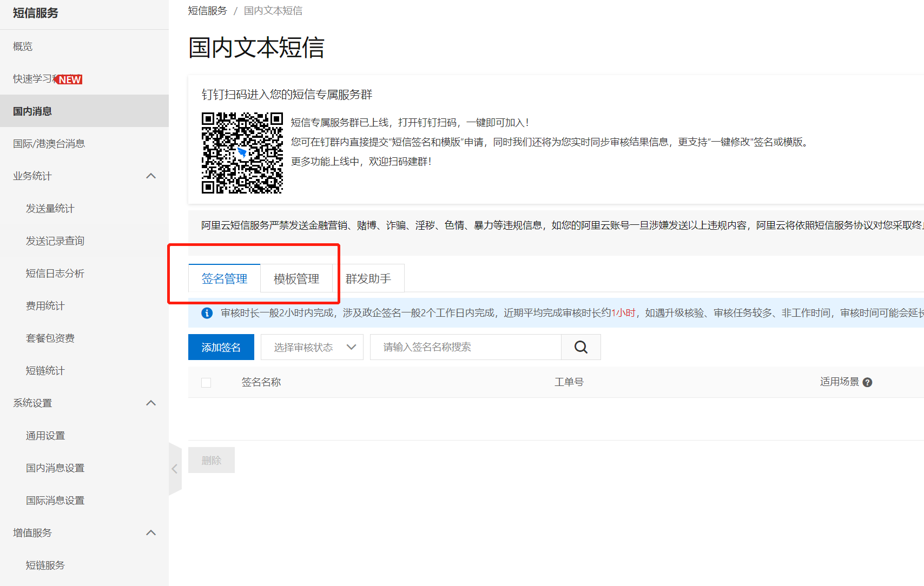Open the 选择审核状态 dropdown
This screenshot has width=924, height=586.
point(312,347)
